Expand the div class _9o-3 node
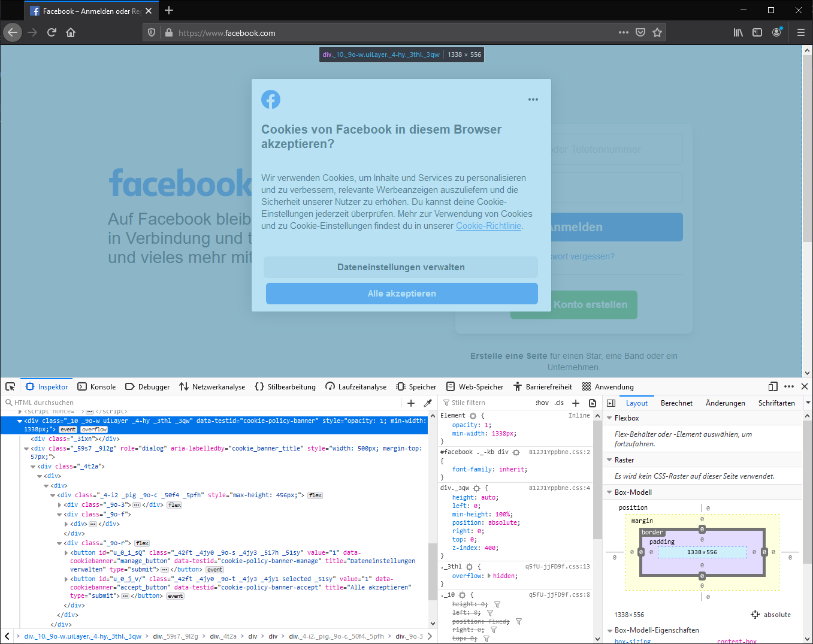This screenshot has height=644, width=813. (59, 505)
